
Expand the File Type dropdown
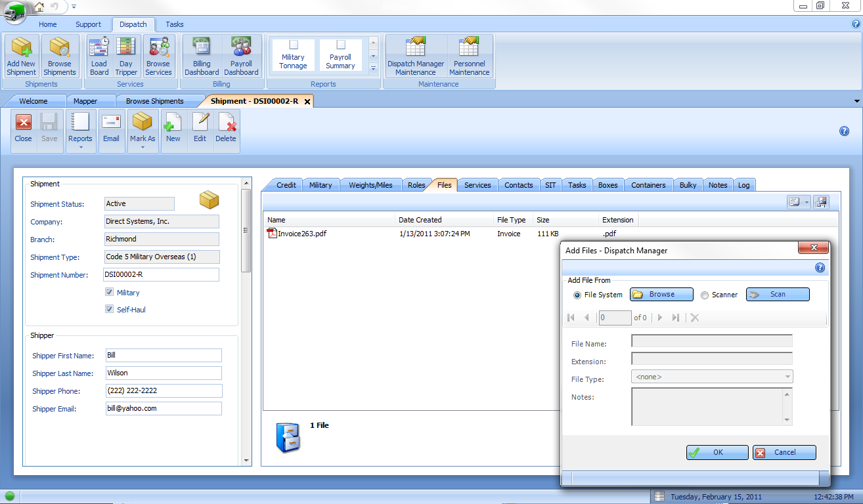tap(787, 377)
